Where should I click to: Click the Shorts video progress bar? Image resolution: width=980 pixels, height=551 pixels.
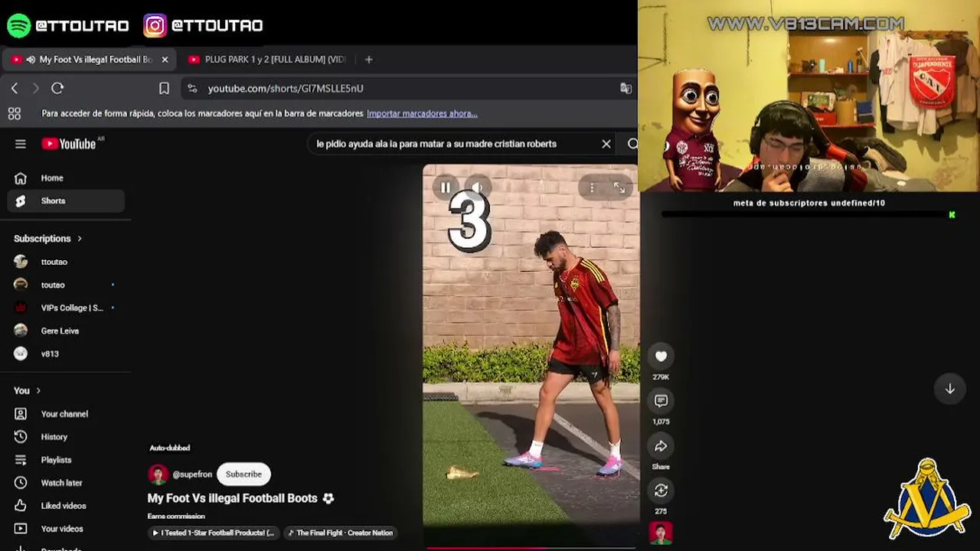coord(531,548)
